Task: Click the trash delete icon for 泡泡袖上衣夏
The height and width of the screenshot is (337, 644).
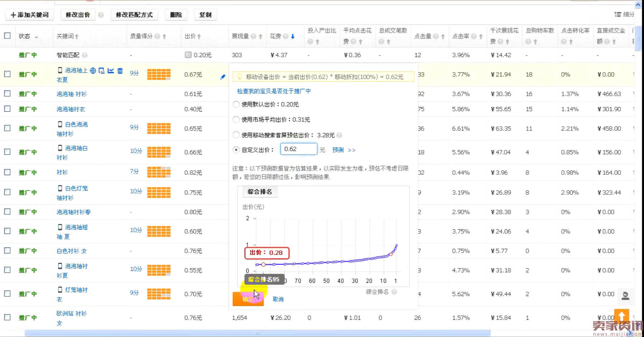Action: point(120,71)
